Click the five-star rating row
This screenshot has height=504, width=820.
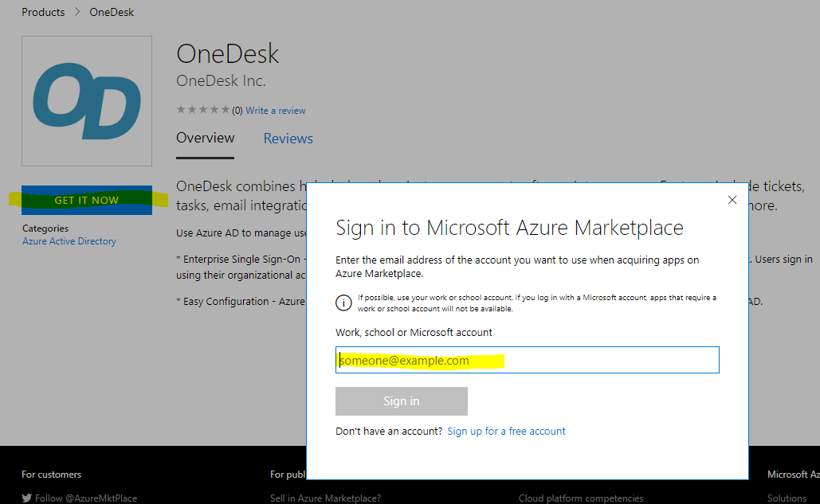[x=202, y=111]
